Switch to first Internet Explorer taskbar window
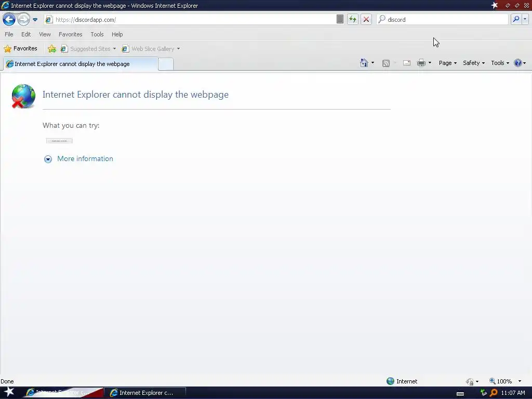Viewport: 532px width, 399px height. pyautogui.click(x=63, y=393)
